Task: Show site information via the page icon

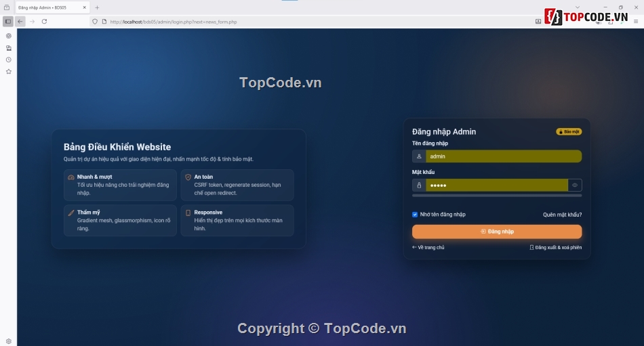Action: tap(104, 22)
